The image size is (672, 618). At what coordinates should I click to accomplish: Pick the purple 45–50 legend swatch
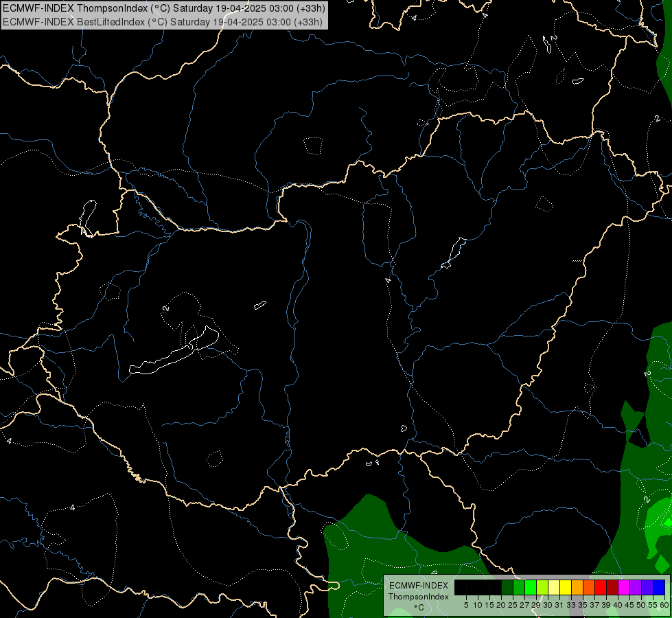point(636,587)
